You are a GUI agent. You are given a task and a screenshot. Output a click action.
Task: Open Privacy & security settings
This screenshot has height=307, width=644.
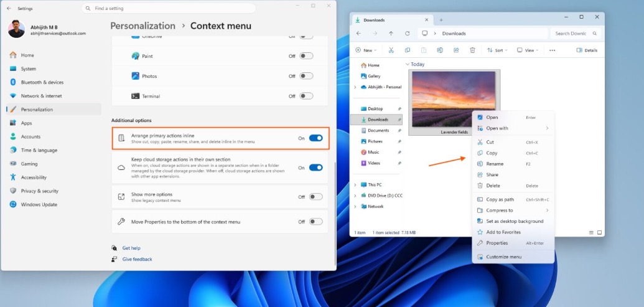(x=54, y=191)
